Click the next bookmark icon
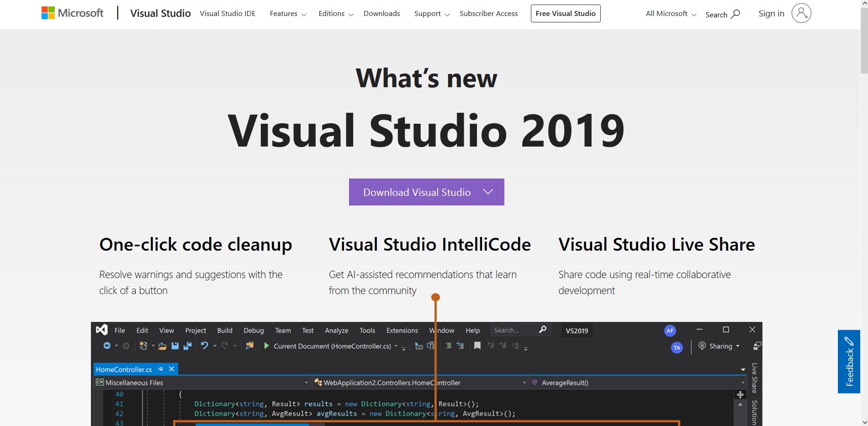This screenshot has height=426, width=868. coord(503,346)
